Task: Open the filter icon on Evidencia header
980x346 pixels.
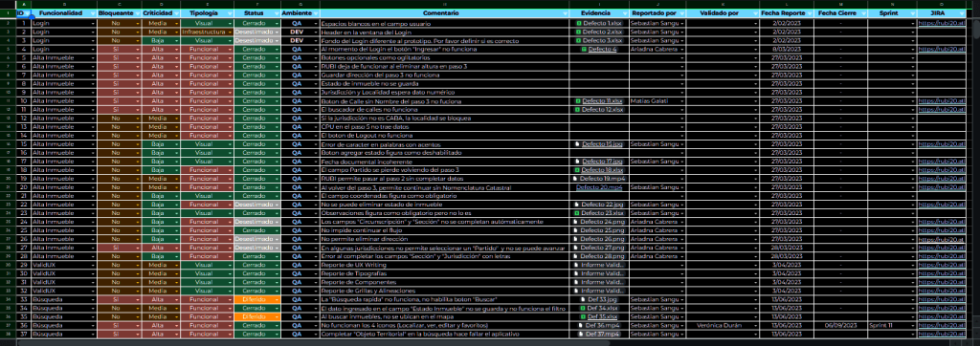Action: 624,13
